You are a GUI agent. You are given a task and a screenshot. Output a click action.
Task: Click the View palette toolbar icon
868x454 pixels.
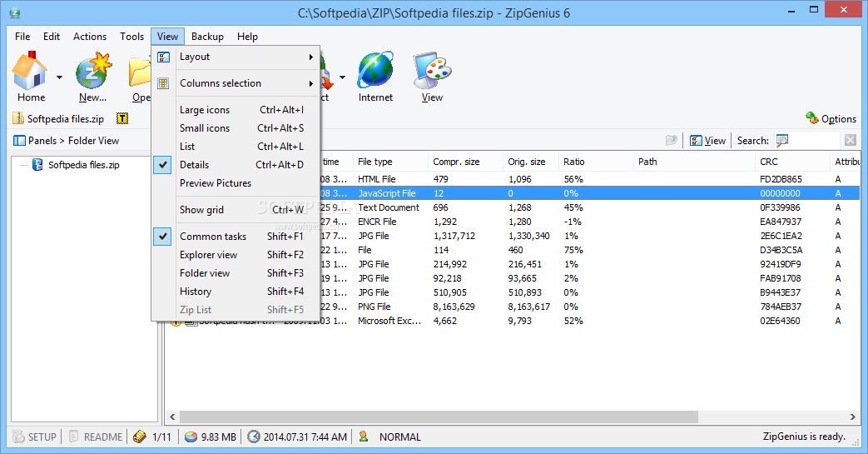pos(432,70)
